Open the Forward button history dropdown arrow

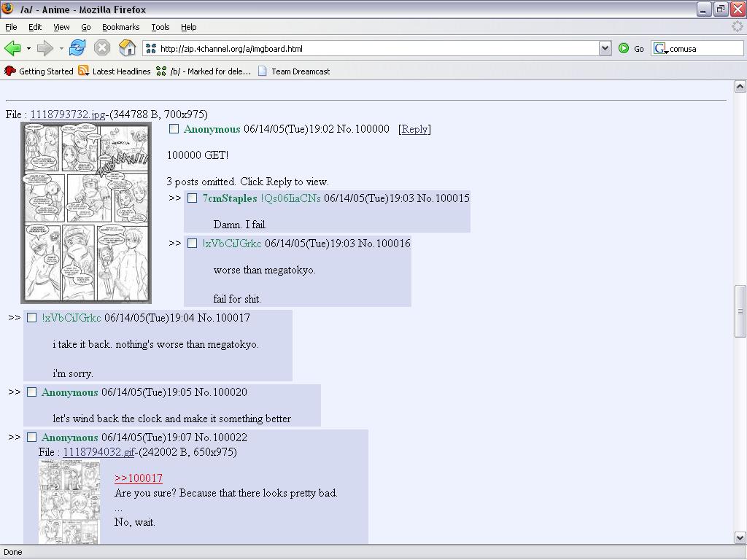click(x=61, y=49)
